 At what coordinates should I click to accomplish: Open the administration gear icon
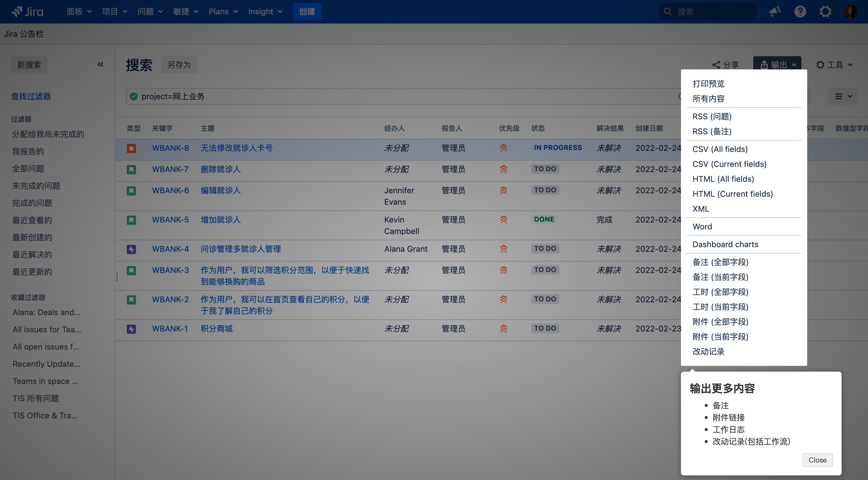pyautogui.click(x=825, y=11)
